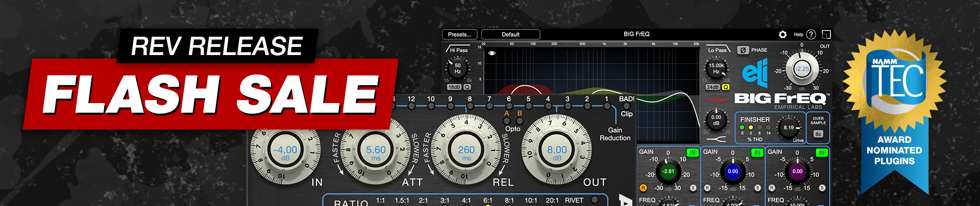Select the Finisher 3 % THD LED
The width and height of the screenshot is (980, 206).
751,127
